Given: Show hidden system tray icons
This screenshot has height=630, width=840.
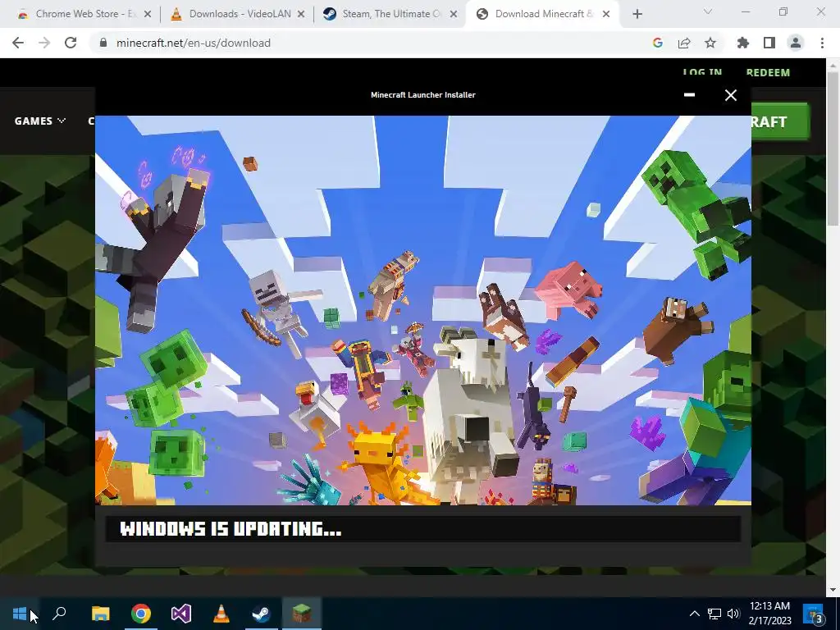Looking at the screenshot, I should [694, 614].
